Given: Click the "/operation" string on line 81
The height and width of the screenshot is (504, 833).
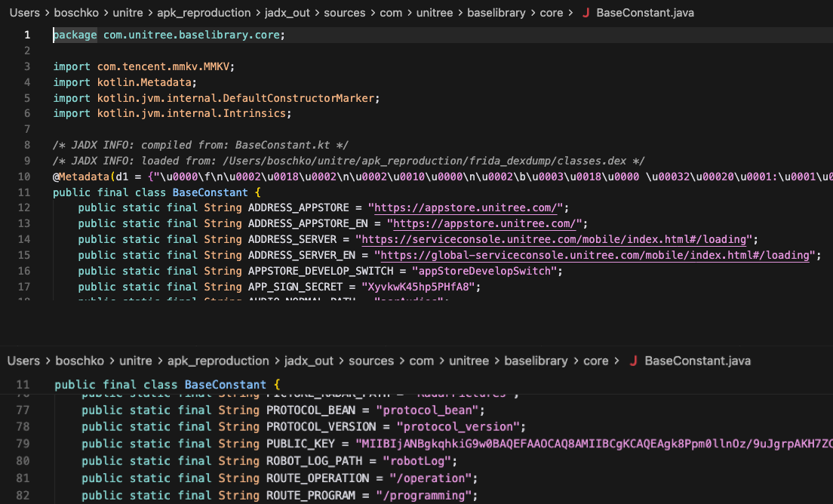Looking at the screenshot, I should click(x=430, y=478).
